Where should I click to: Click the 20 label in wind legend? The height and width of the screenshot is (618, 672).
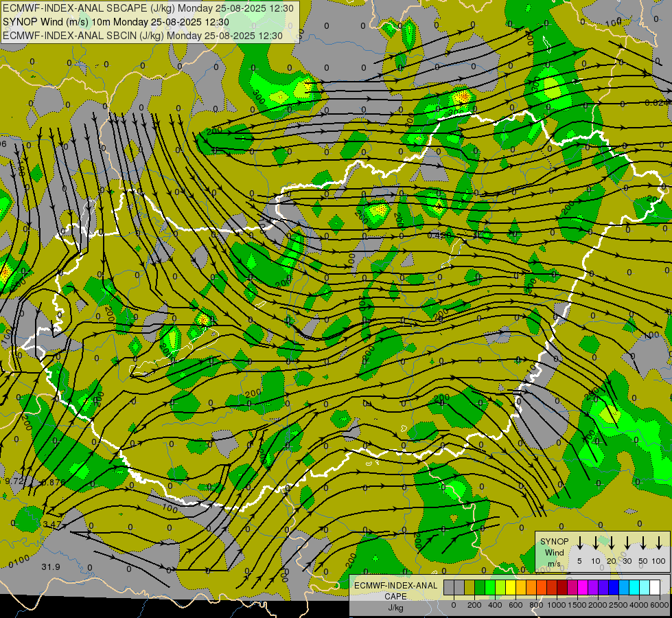(611, 561)
